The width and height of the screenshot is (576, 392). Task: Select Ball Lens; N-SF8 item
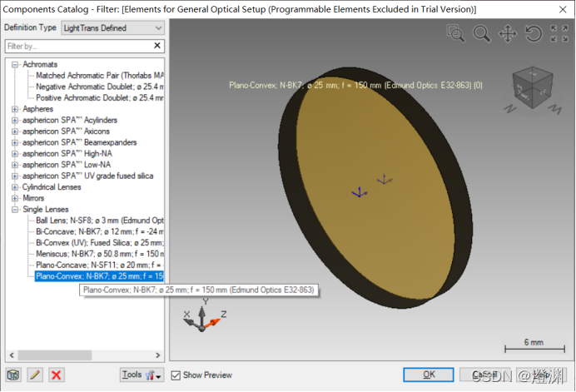coord(100,221)
